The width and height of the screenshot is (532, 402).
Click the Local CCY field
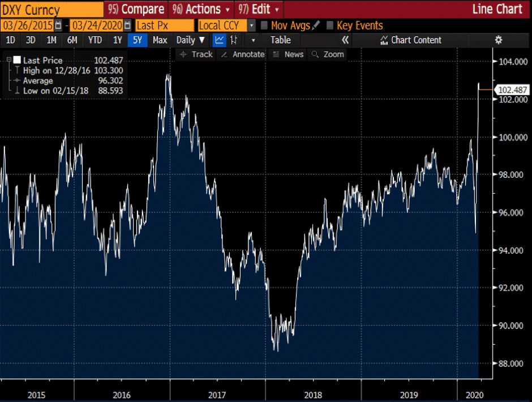[x=223, y=25]
